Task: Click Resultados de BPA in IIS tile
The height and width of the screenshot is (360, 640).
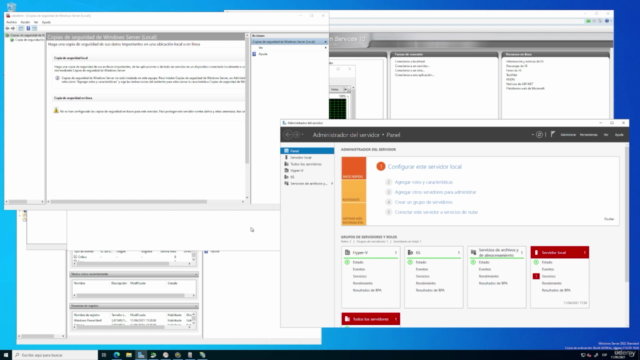Action: [430, 290]
